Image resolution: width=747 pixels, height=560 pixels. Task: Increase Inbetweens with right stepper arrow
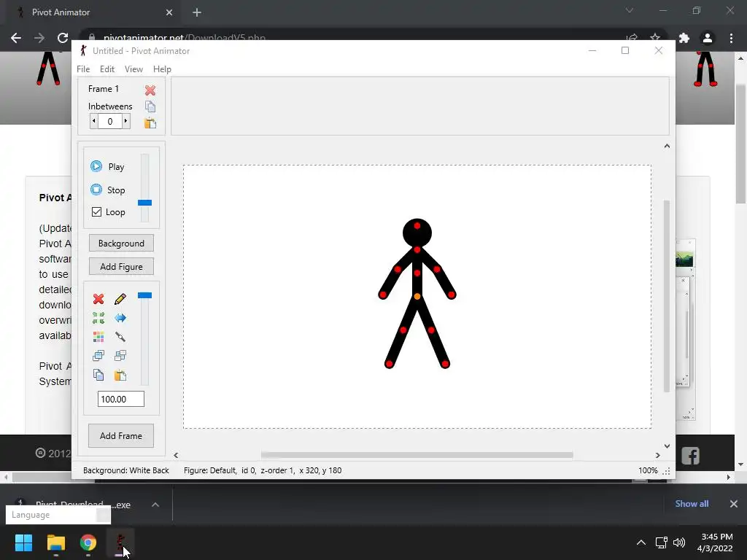tap(125, 121)
